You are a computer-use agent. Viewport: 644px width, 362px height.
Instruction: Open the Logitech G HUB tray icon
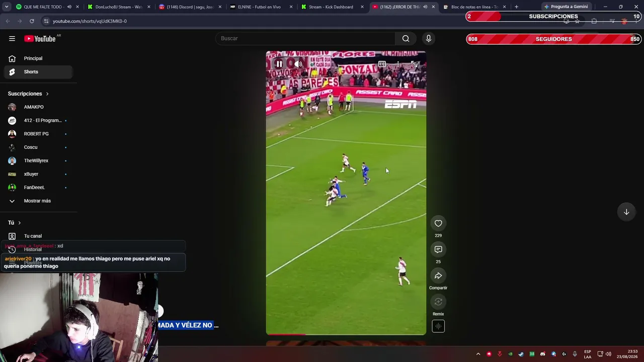click(564, 354)
